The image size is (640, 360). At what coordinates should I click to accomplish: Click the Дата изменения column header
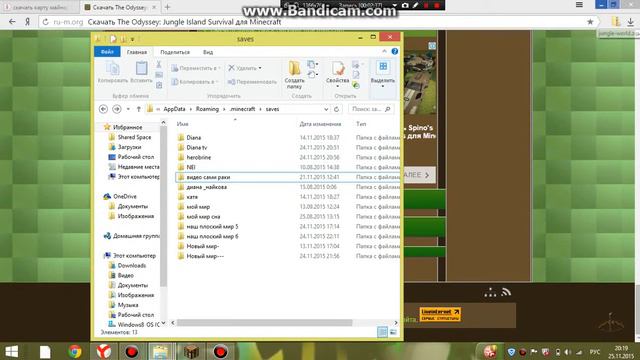pos(320,124)
